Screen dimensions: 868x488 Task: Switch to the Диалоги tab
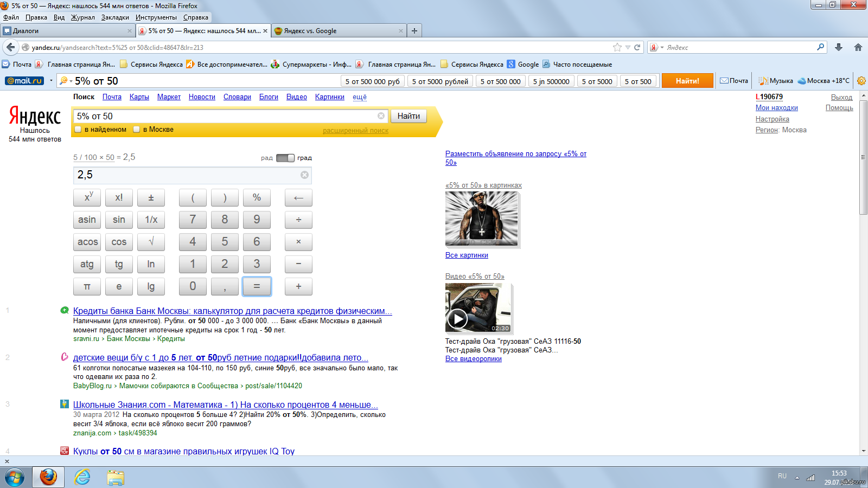tap(67, 31)
